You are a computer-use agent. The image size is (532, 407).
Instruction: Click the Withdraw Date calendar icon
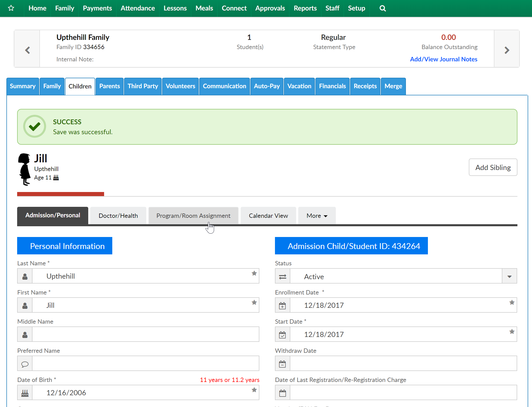pyautogui.click(x=282, y=364)
